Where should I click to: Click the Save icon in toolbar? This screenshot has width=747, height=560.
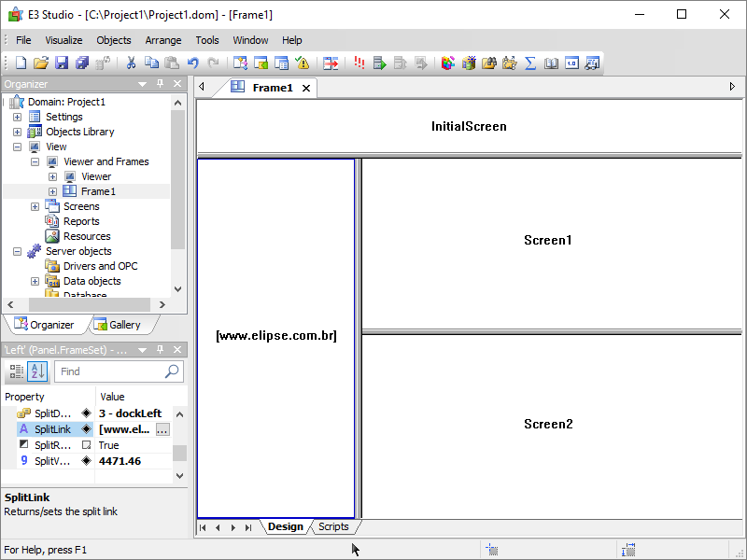coord(62,63)
